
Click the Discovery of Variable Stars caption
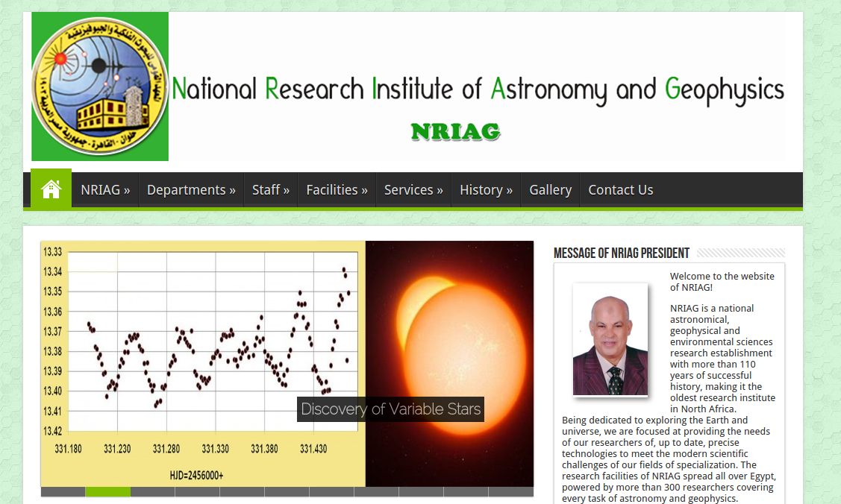(390, 409)
